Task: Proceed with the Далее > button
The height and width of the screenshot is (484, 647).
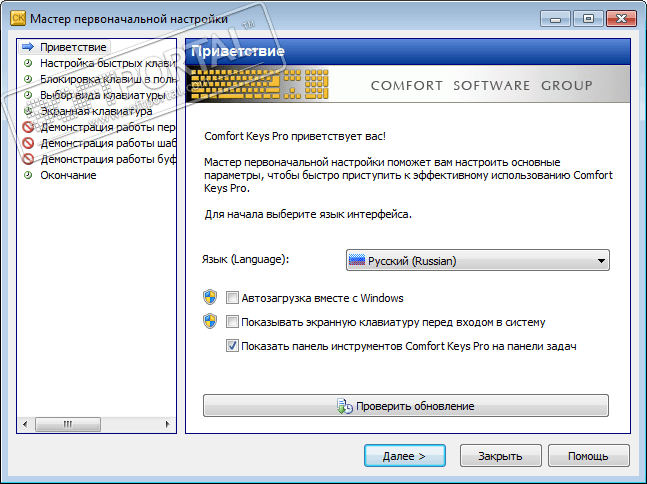Action: (x=405, y=456)
